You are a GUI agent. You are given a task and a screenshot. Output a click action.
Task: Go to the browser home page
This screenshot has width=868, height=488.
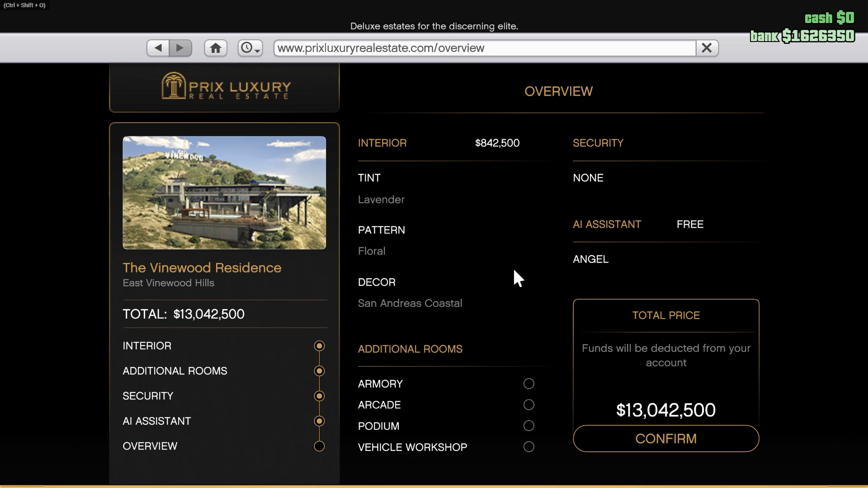pos(216,48)
